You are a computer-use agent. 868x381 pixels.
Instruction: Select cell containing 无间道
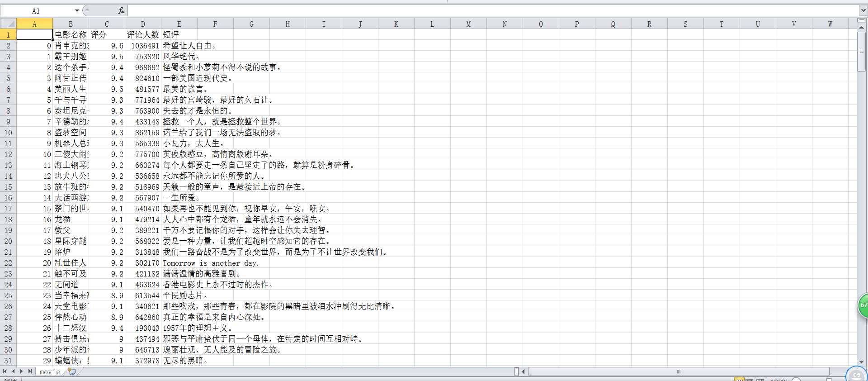click(x=71, y=285)
